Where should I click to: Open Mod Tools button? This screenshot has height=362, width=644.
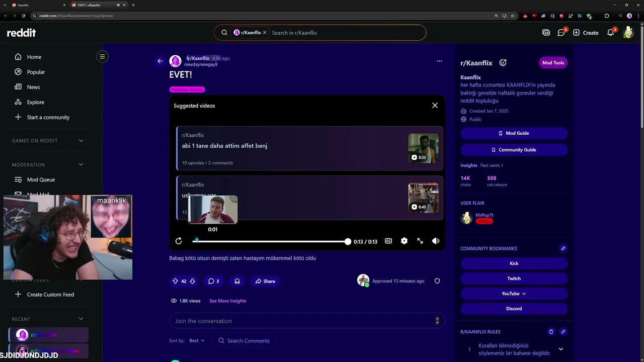pos(553,63)
